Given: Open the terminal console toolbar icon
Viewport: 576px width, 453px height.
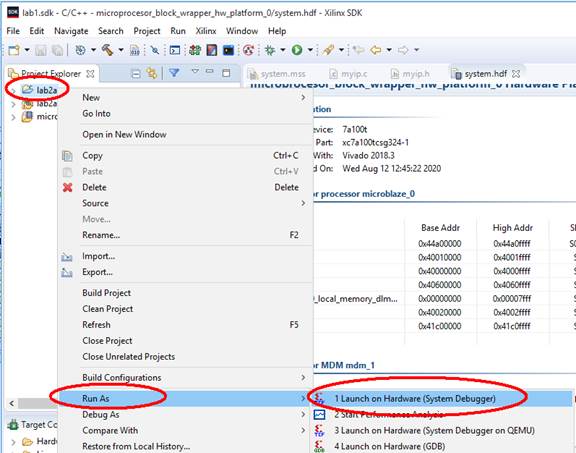Looking at the screenshot, I should pyautogui.click(x=175, y=50).
